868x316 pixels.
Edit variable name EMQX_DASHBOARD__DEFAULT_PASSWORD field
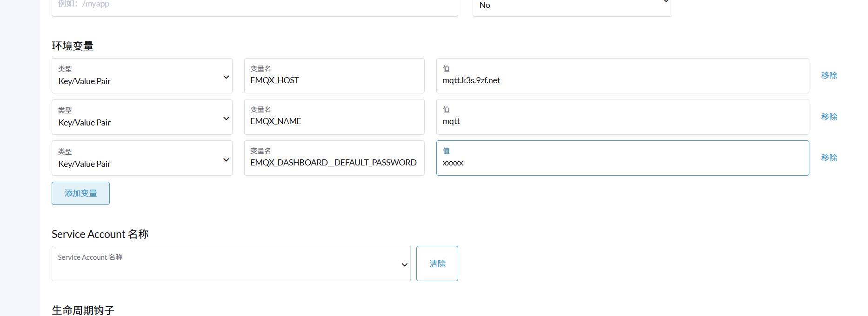tap(334, 158)
